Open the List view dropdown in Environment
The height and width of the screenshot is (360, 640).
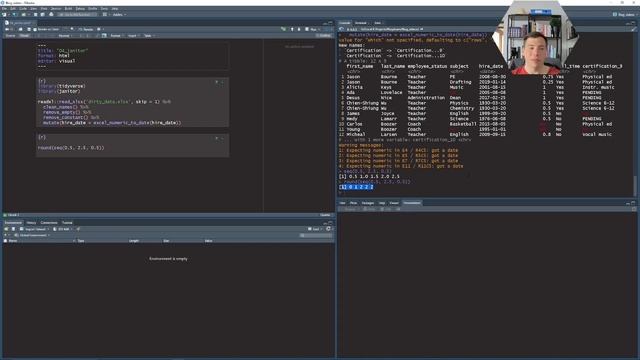coord(315,229)
